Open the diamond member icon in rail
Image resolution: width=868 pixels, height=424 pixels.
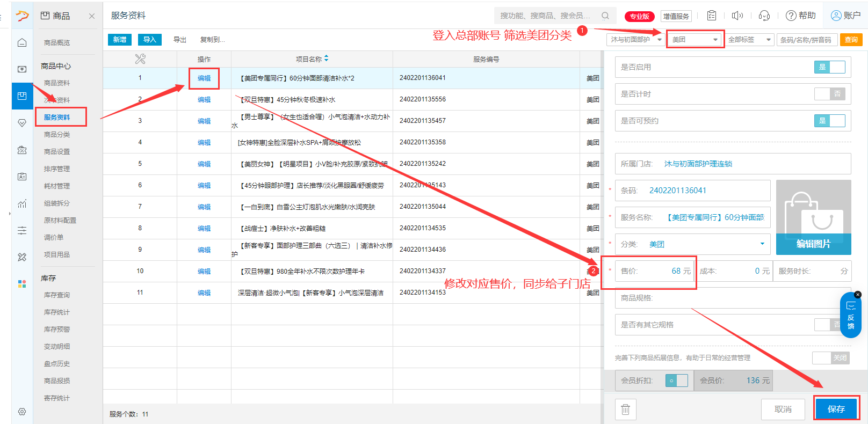pyautogui.click(x=22, y=123)
